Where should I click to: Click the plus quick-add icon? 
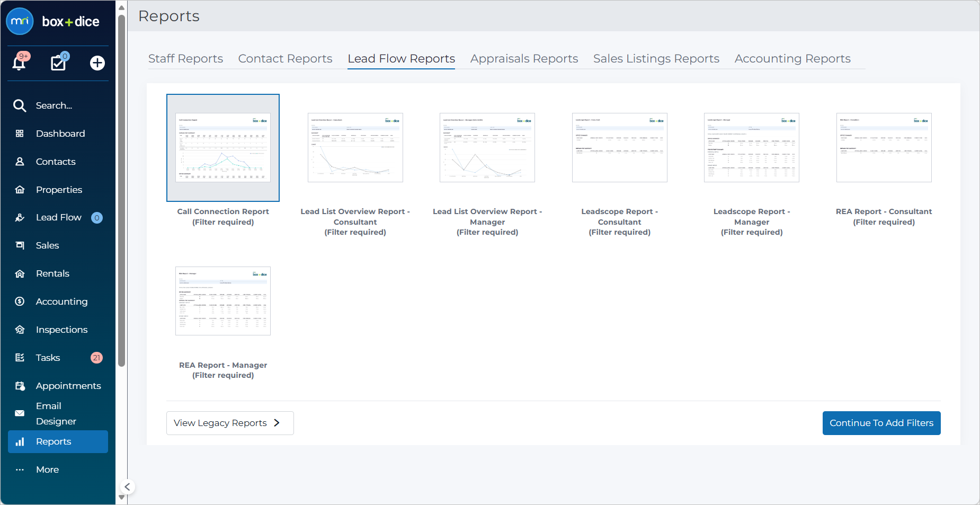pyautogui.click(x=97, y=63)
